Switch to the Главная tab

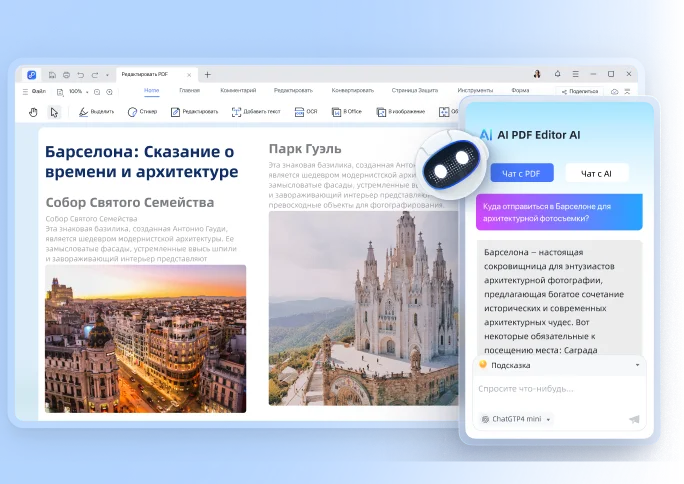[x=189, y=90]
